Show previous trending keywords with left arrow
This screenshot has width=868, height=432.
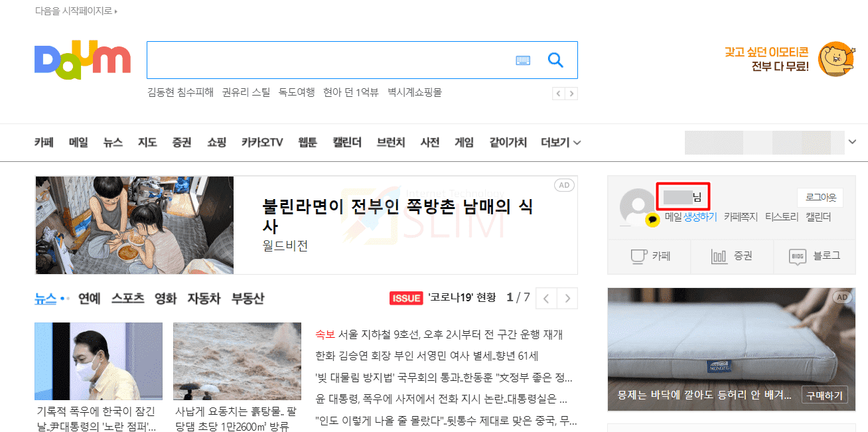coord(559,94)
